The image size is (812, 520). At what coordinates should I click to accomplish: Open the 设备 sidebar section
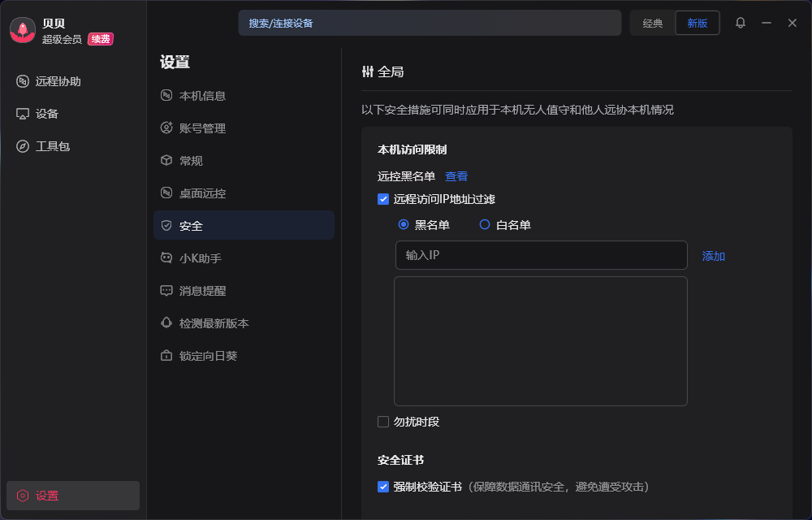click(46, 114)
